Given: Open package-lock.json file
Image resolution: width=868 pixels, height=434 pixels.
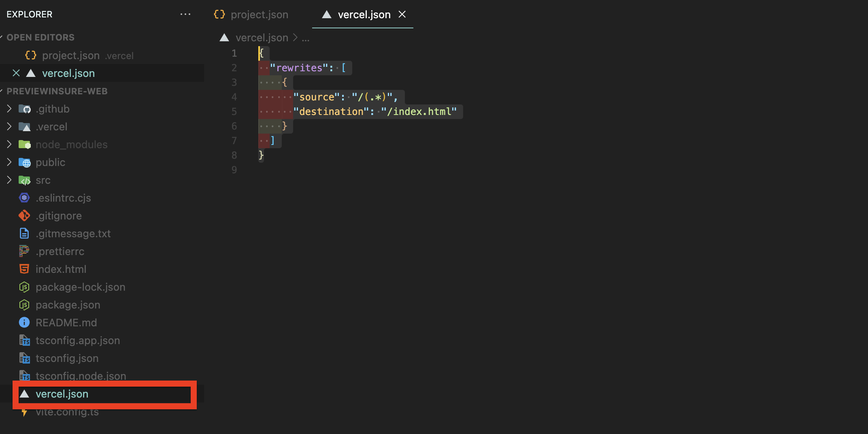Looking at the screenshot, I should pos(81,287).
